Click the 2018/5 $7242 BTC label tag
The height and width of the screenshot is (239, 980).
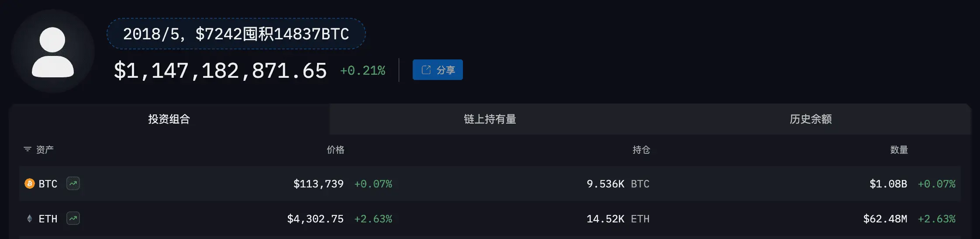(236, 34)
